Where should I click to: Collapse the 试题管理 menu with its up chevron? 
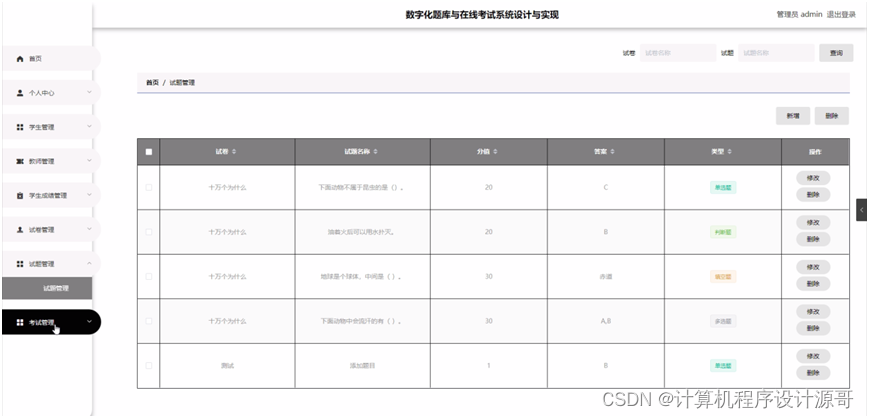coord(89,264)
